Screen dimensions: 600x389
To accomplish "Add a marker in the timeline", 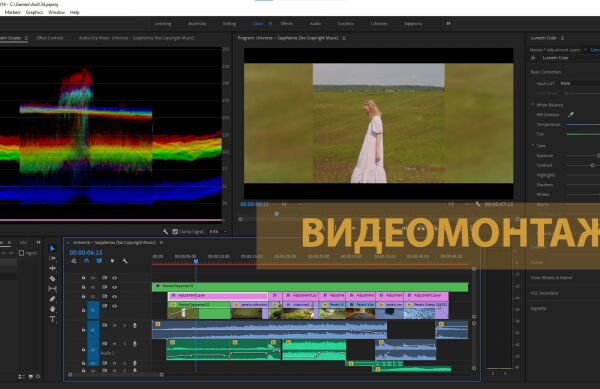I will (112, 261).
